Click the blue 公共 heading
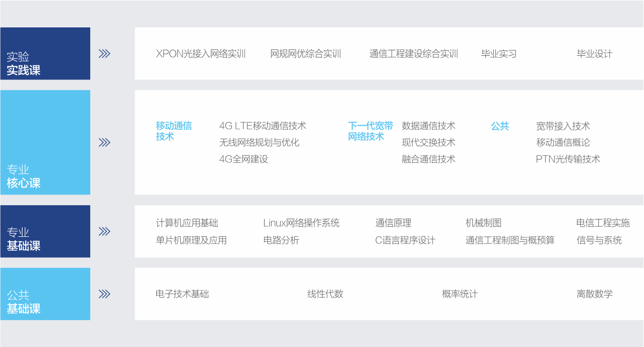This screenshot has height=347, width=644. click(500, 126)
